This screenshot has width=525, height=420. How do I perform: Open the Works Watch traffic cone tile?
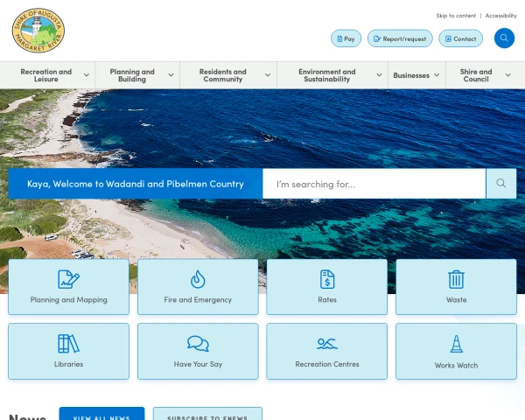tap(456, 351)
